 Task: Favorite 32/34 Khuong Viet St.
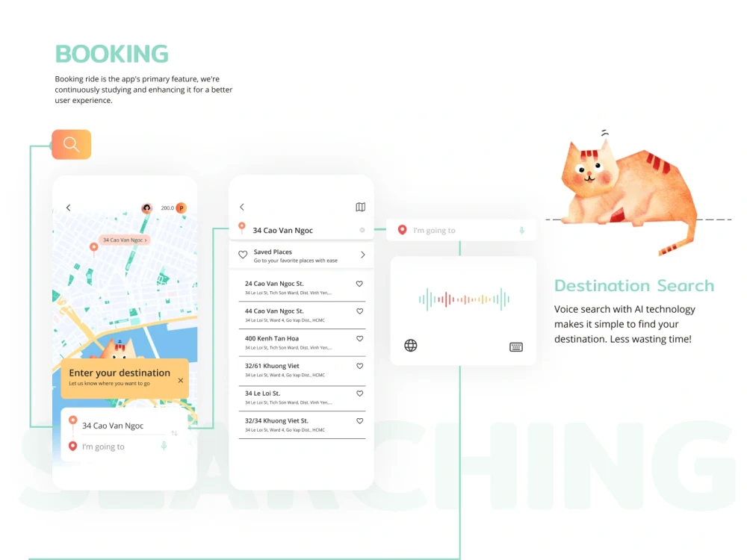pyautogui.click(x=360, y=421)
